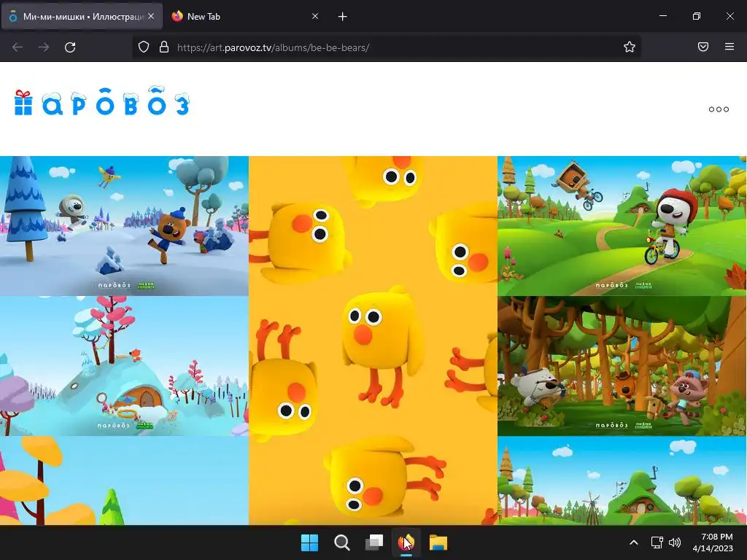Reload the current page

tap(70, 47)
